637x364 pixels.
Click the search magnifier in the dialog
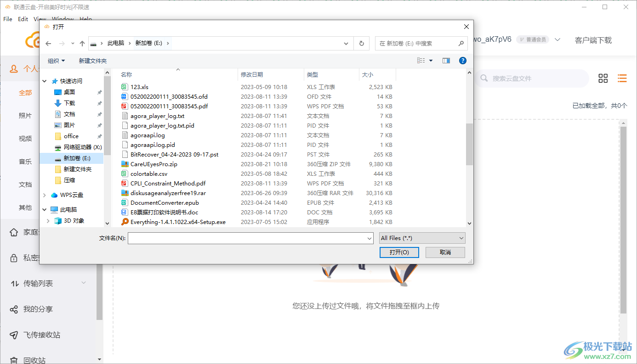461,44
